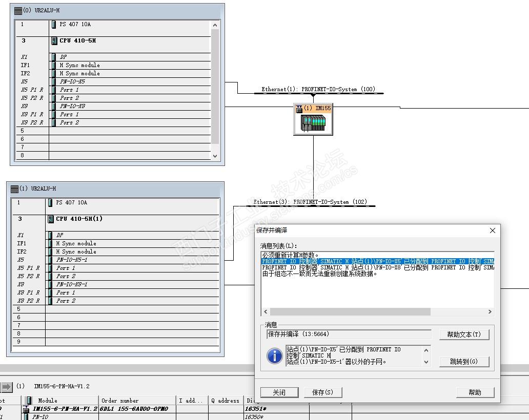Select the PN-IO-X8 message row in the list
The image size is (529, 420).
pos(378,267)
